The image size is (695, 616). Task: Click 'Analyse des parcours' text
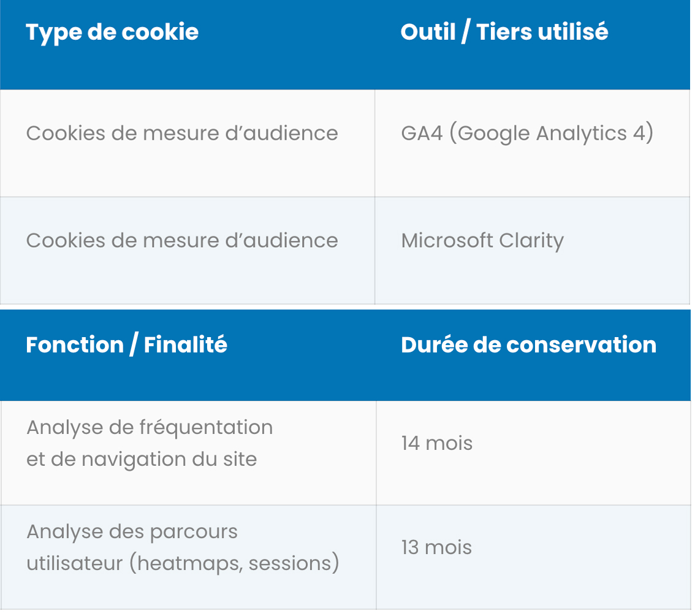pos(132,532)
